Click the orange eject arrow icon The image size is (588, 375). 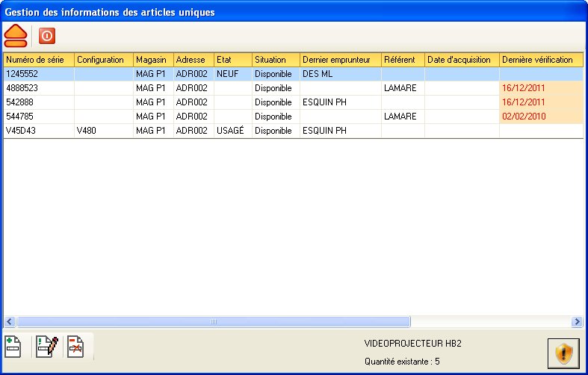pyautogui.click(x=16, y=34)
